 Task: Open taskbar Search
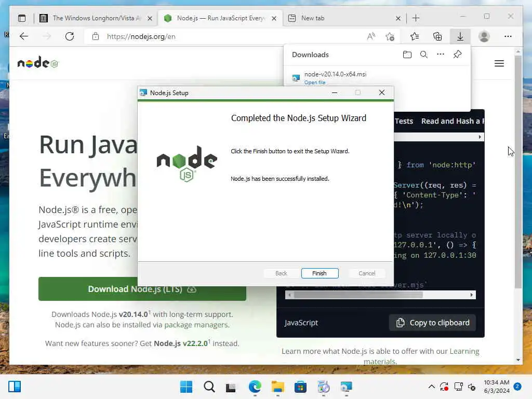pyautogui.click(x=209, y=387)
